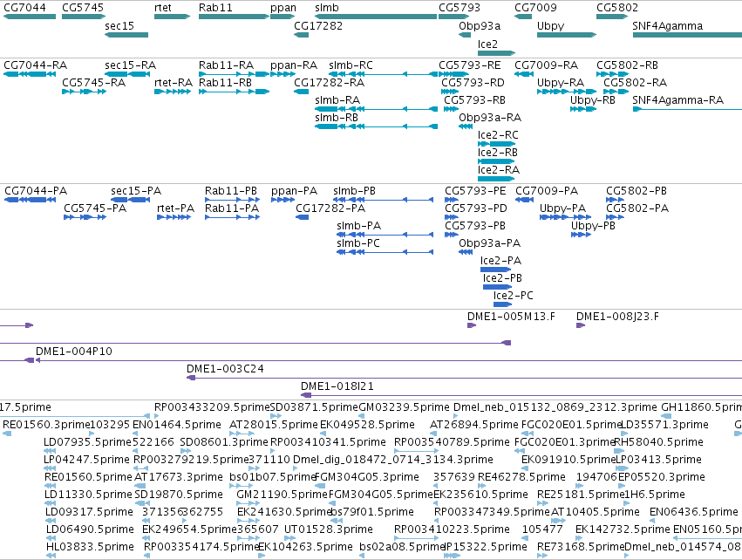Viewport: 742px width, 560px height.
Task: Select the Ice2-PA protein label
Action: tap(500, 260)
